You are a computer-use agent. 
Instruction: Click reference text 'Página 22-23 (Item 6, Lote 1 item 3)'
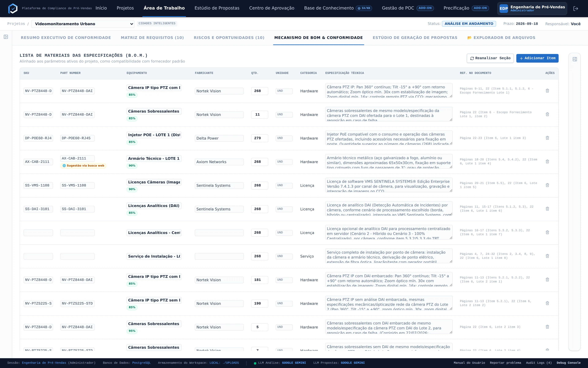(x=493, y=138)
